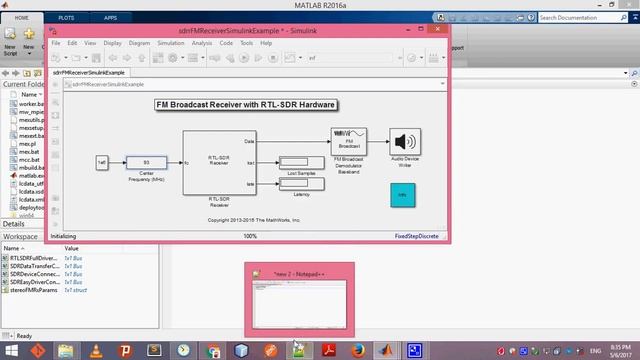640x360 pixels.
Task: Open the simulation mode dropdown
Action: pos(400,58)
